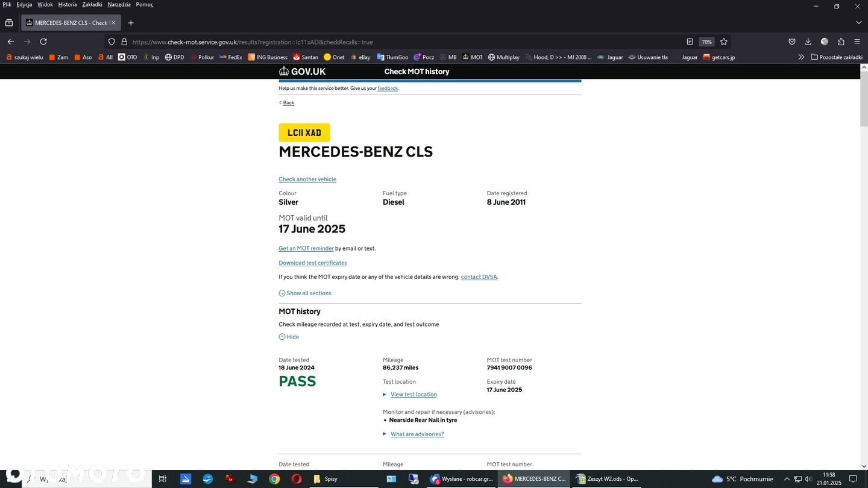Open Chrome from the taskbar

tap(274, 479)
